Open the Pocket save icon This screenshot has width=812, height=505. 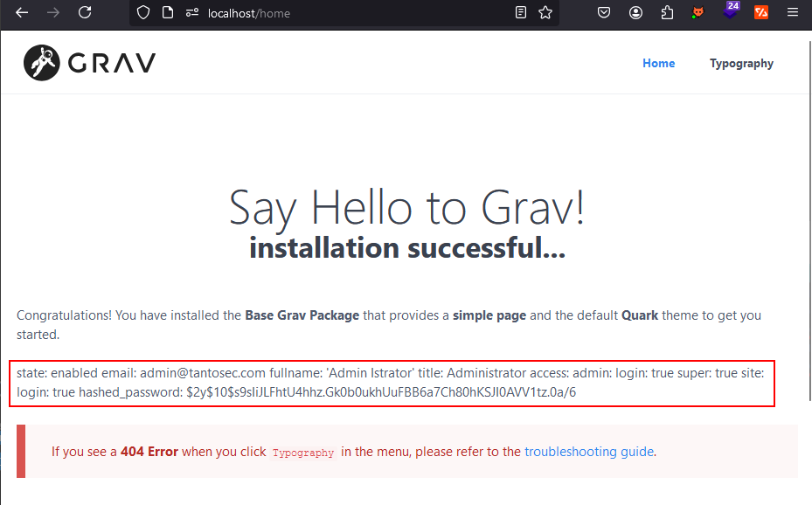point(604,12)
